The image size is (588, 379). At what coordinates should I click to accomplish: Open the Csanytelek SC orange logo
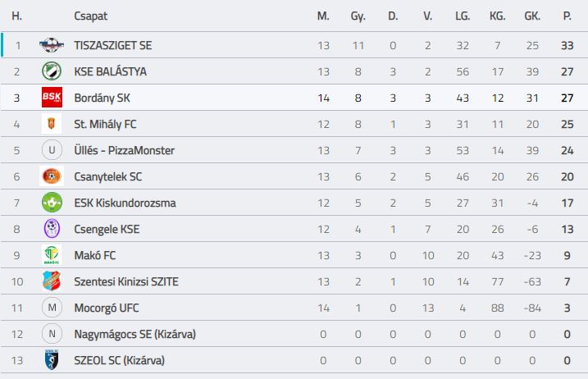(x=52, y=176)
